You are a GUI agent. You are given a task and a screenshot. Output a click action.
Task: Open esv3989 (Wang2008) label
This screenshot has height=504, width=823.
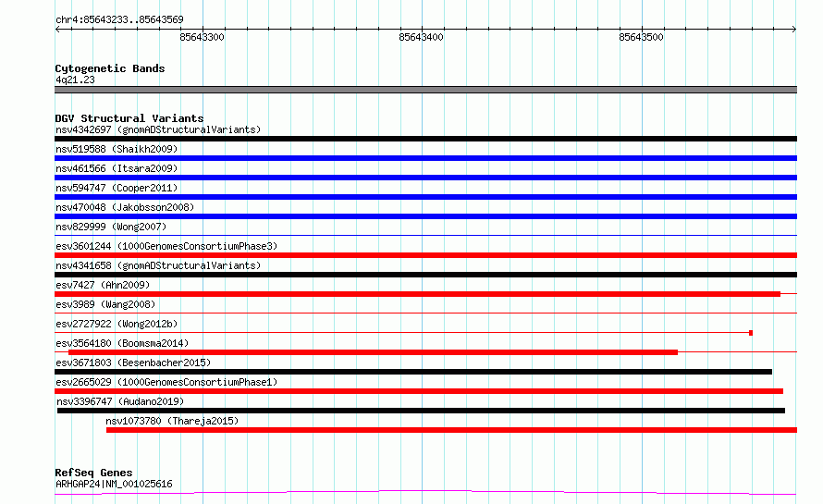click(x=105, y=304)
